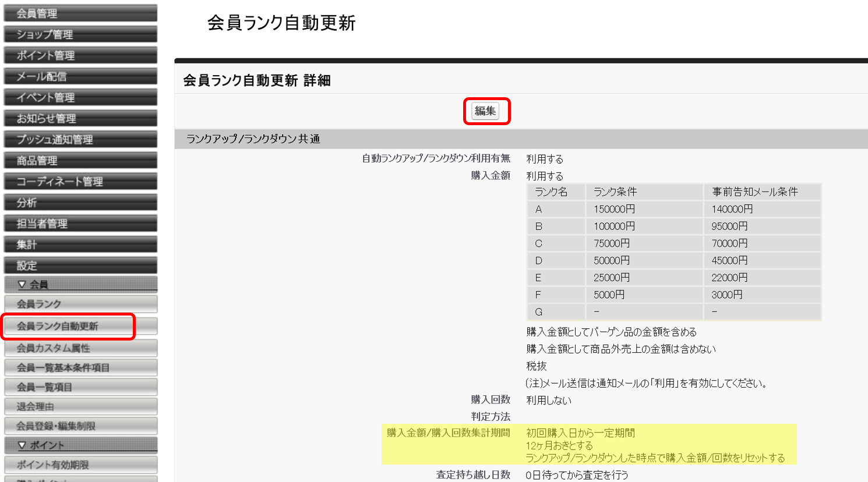Open the コーディネート管理 menu
This screenshot has width=868, height=482.
[80, 180]
